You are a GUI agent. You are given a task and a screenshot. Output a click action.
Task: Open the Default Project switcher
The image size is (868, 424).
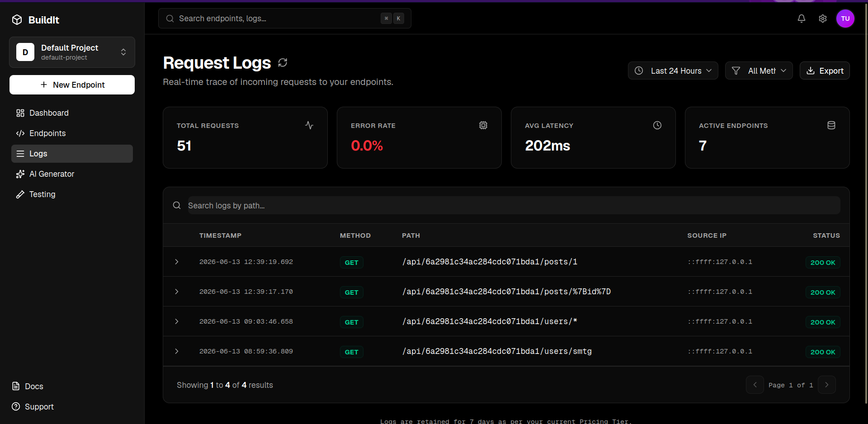coord(72,52)
